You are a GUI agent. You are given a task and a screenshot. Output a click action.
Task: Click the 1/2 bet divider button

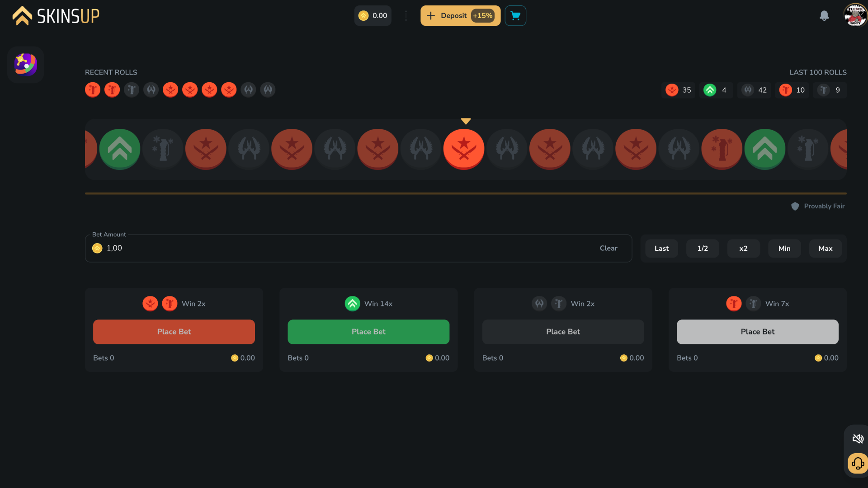click(702, 248)
